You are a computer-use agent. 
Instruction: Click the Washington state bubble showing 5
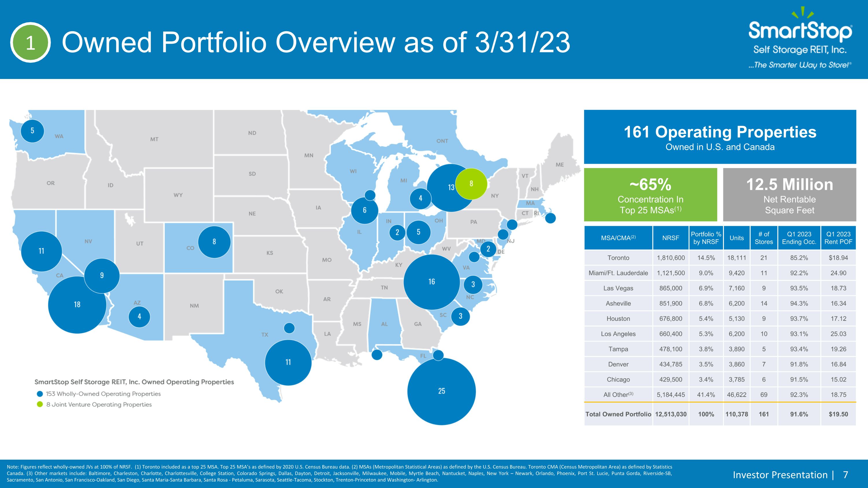coord(32,131)
